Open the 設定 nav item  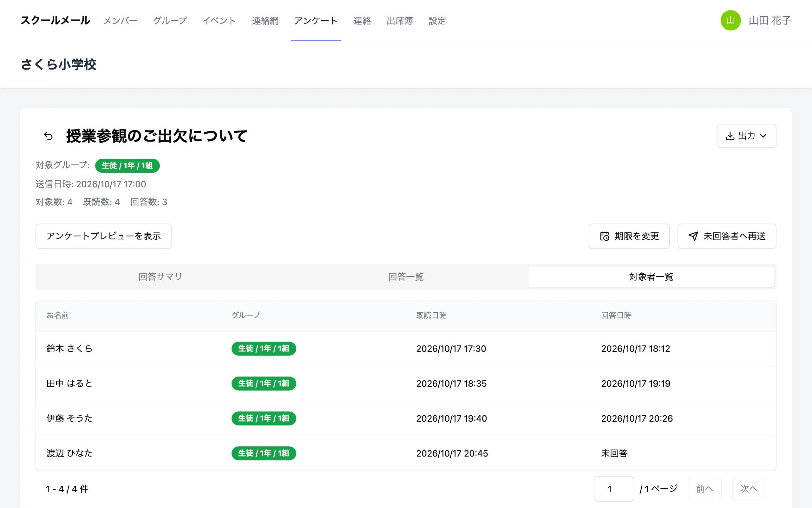(x=437, y=21)
